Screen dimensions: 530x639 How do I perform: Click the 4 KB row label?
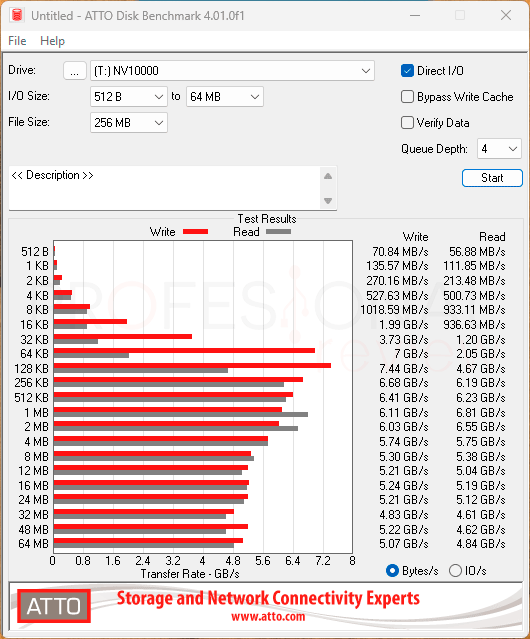37,295
